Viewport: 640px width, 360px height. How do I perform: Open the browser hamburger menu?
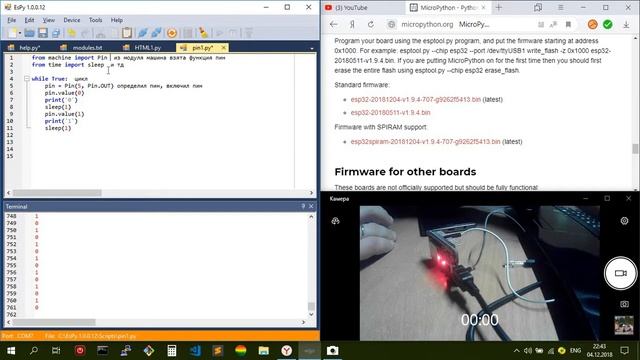(561, 8)
